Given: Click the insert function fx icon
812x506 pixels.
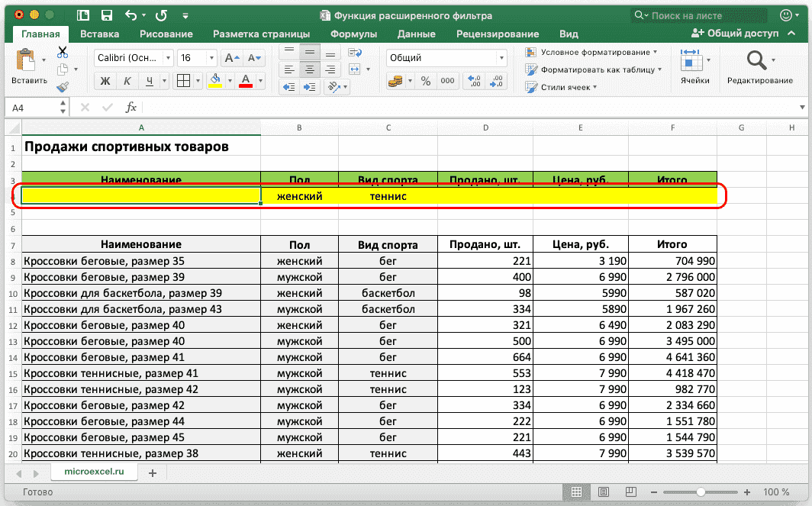Looking at the screenshot, I should point(130,108).
